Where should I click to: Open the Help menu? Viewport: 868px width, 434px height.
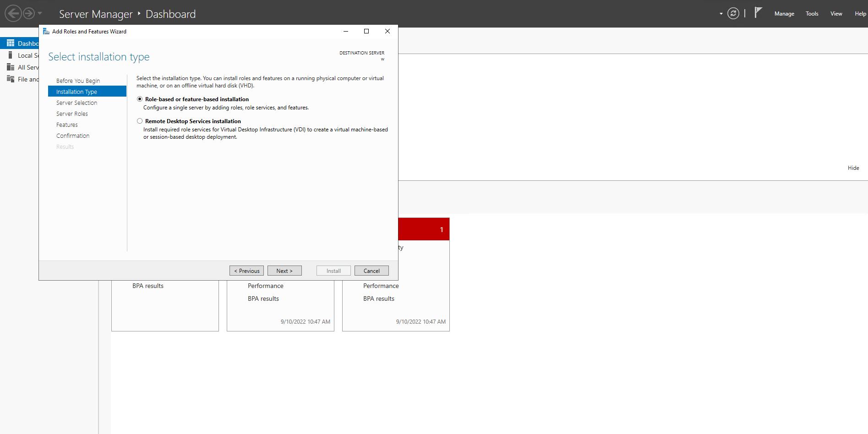pyautogui.click(x=860, y=14)
